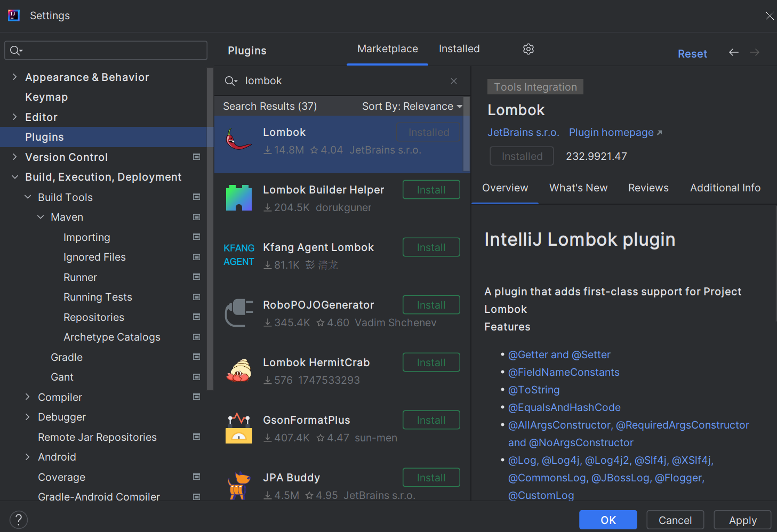777x532 pixels.
Task: Go forward with right arrow
Action: click(x=755, y=52)
